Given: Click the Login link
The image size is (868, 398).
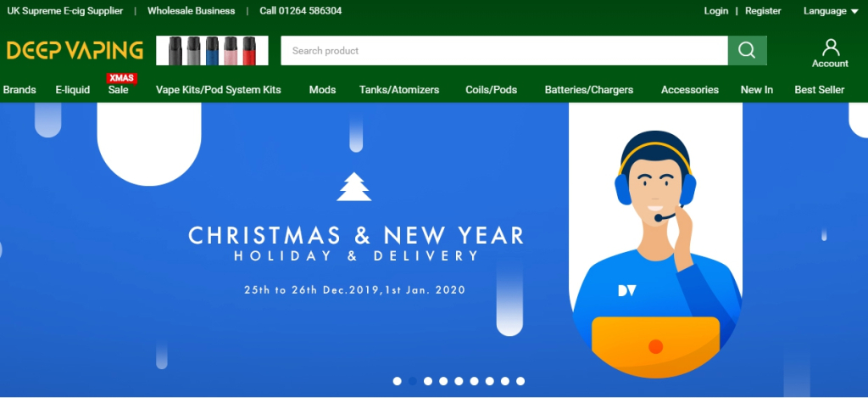Looking at the screenshot, I should [x=715, y=11].
